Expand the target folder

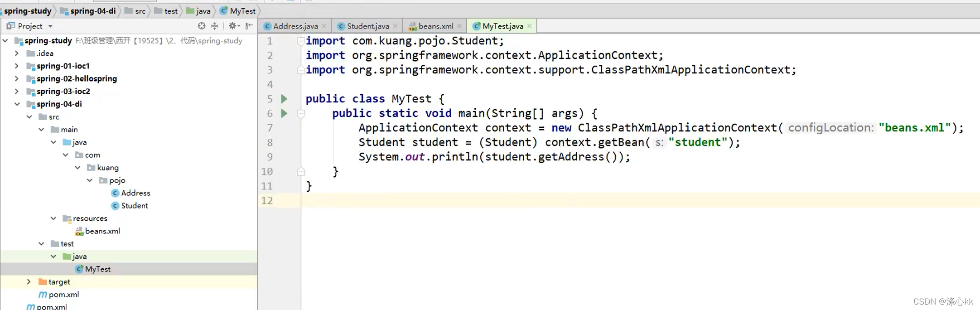point(29,282)
